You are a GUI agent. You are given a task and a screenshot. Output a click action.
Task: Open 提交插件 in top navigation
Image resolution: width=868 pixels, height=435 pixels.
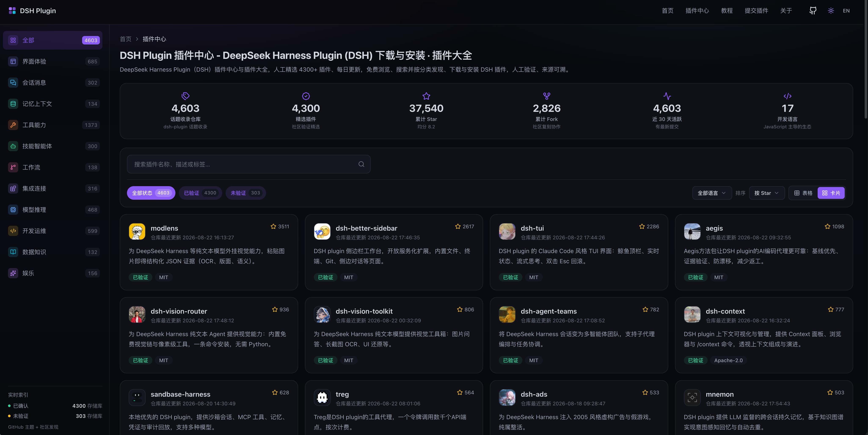pos(756,11)
